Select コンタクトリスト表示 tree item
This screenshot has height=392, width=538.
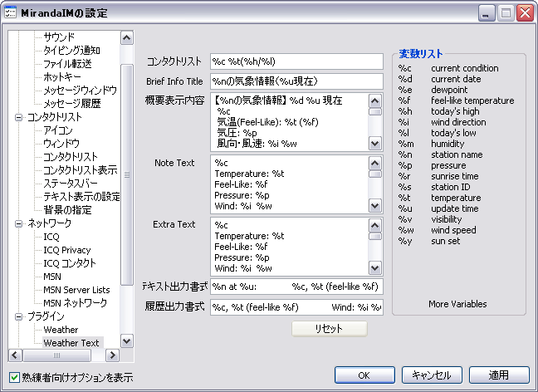(81, 170)
